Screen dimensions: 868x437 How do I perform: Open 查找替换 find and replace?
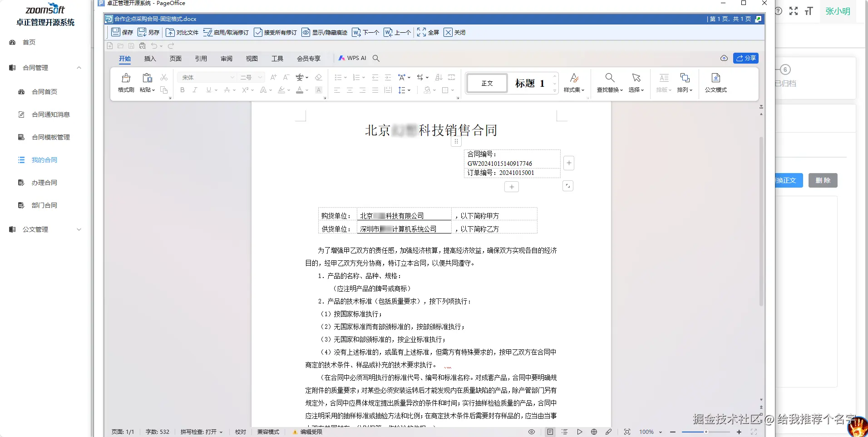click(610, 83)
